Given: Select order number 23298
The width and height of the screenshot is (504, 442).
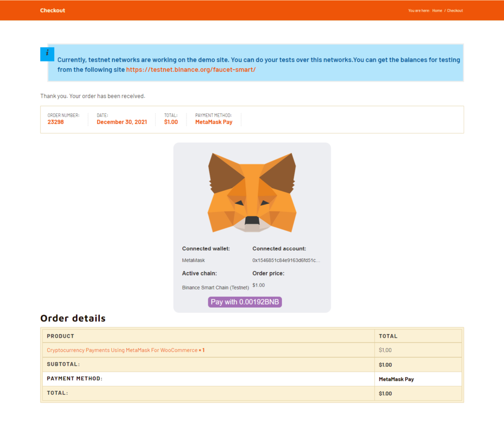Looking at the screenshot, I should [x=56, y=122].
